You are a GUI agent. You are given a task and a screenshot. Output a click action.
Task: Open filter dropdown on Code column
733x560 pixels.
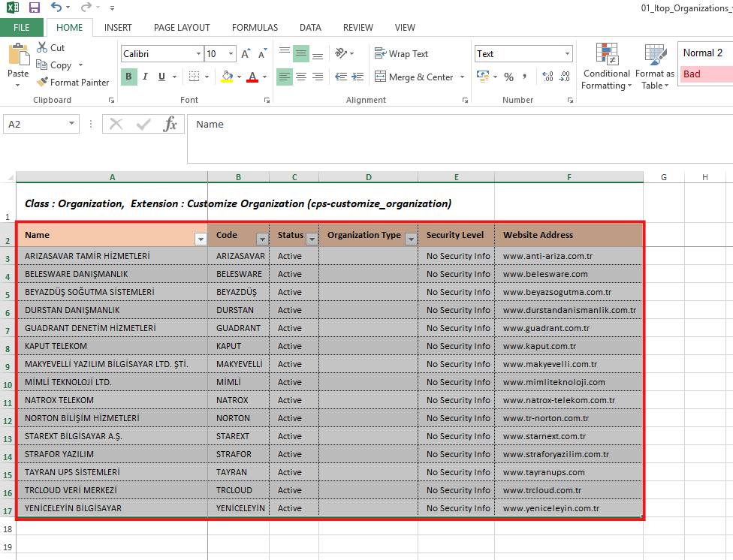tap(262, 239)
